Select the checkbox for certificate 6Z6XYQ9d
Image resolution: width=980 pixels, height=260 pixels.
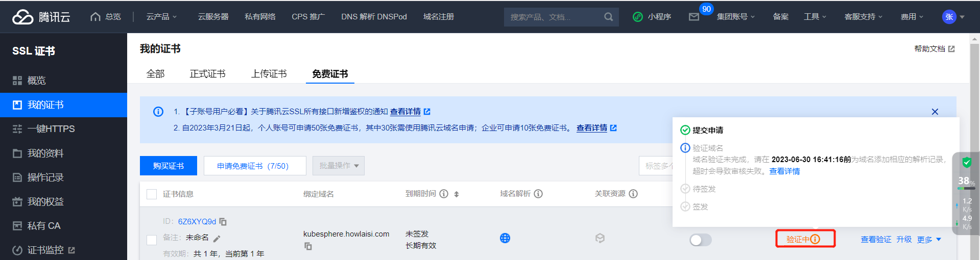(152, 240)
